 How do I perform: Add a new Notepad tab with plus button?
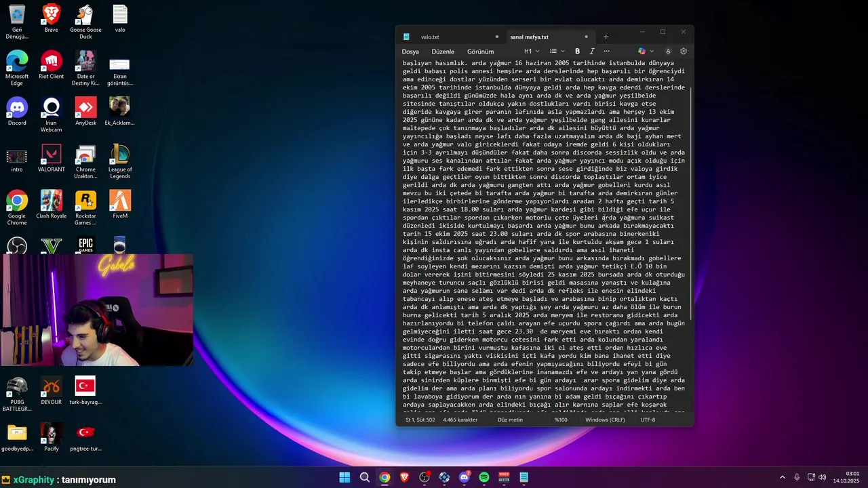(606, 37)
